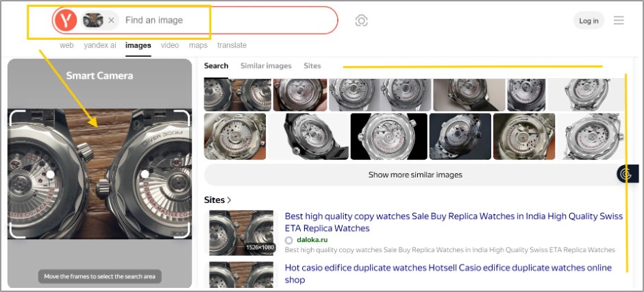644x292 pixels.
Task: Select the images tab
Action: pyautogui.click(x=138, y=45)
